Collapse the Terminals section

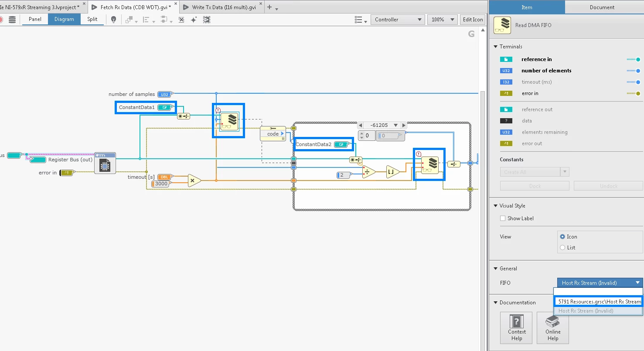point(495,46)
